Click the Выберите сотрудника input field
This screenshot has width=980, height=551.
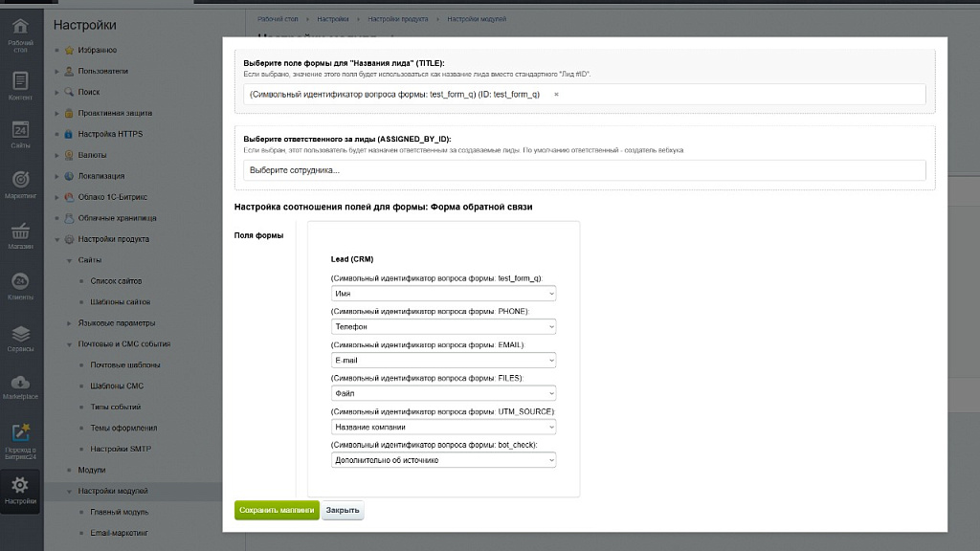click(x=584, y=170)
